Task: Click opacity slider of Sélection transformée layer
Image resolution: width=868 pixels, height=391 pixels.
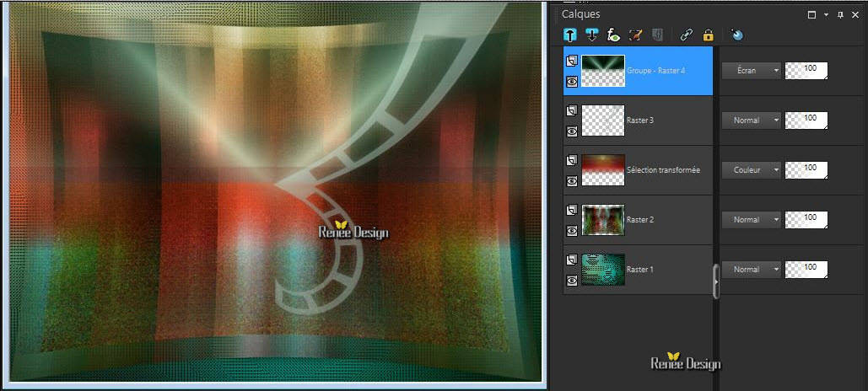Action: pyautogui.click(x=806, y=169)
